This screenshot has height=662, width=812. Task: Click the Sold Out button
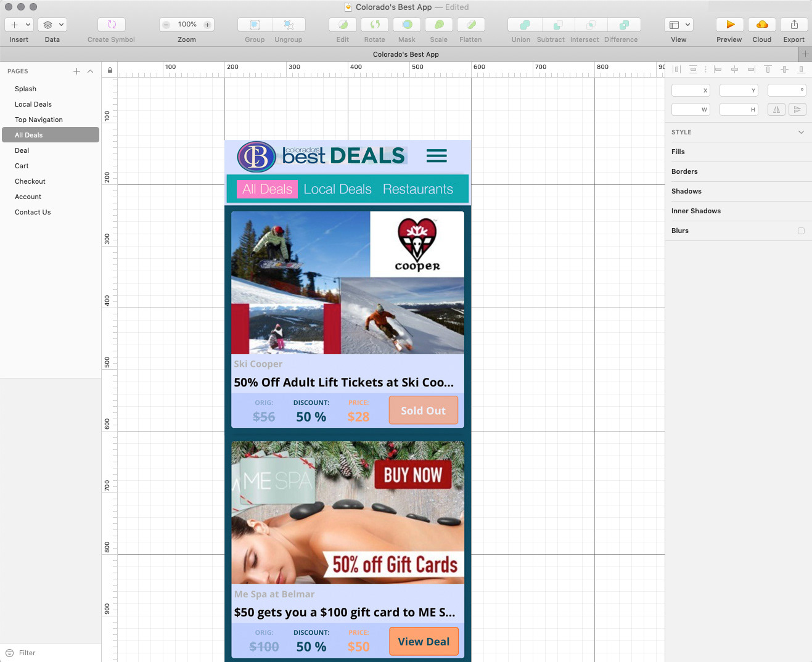point(424,411)
